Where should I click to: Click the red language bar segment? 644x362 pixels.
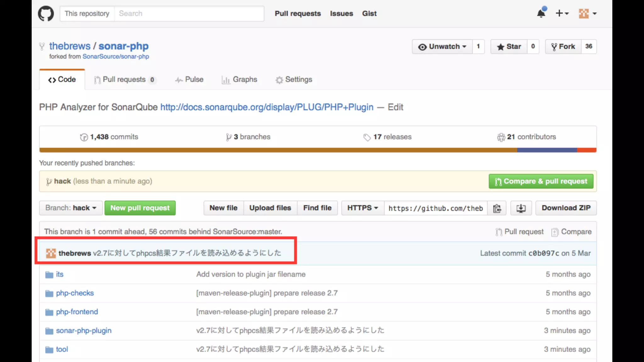[587, 150]
